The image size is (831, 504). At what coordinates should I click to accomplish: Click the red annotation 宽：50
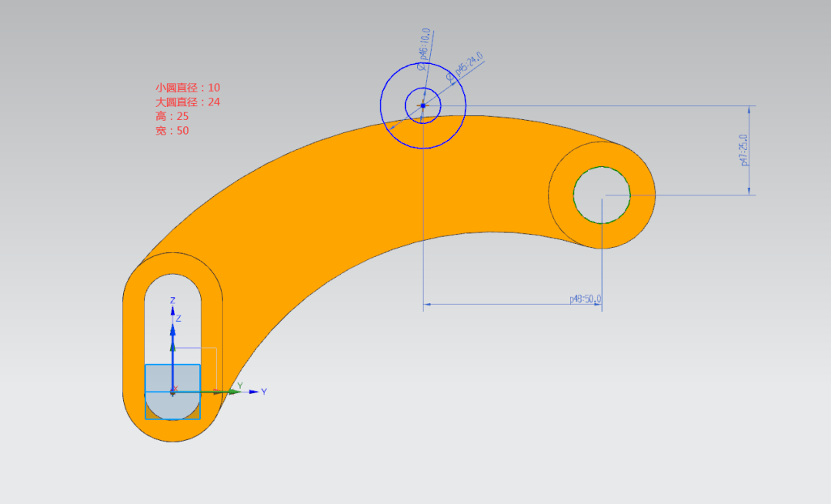pyautogui.click(x=172, y=131)
